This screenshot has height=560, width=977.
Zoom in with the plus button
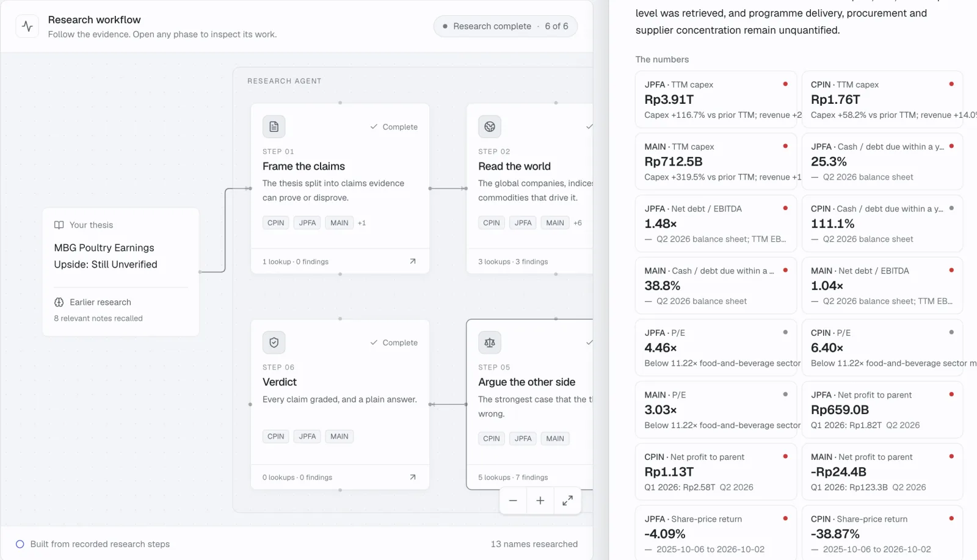[540, 501]
